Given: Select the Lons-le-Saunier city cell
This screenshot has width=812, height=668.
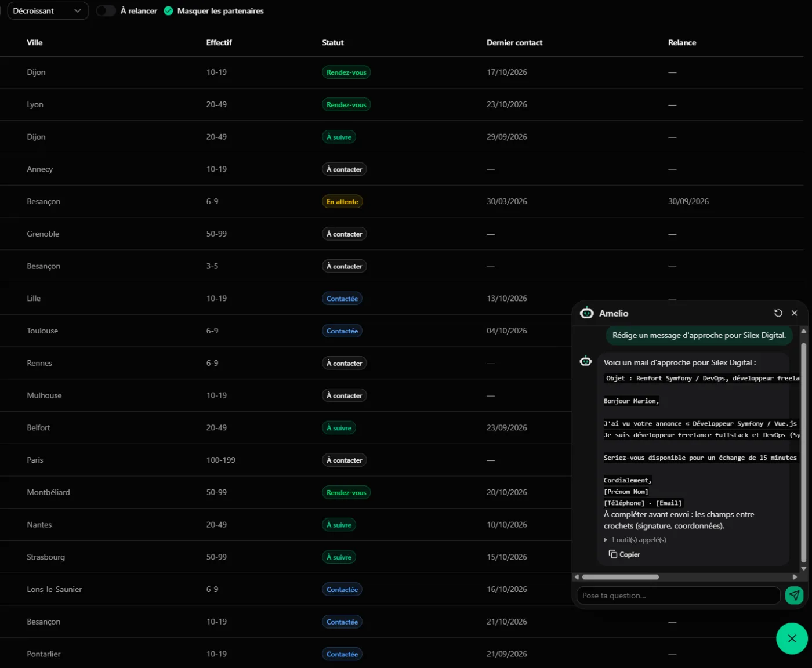Looking at the screenshot, I should click(x=55, y=589).
